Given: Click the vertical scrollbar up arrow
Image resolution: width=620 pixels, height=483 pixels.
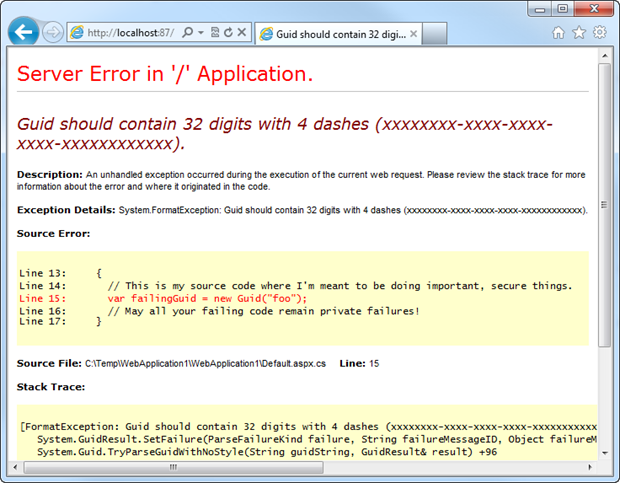Looking at the screenshot, I should click(605, 56).
